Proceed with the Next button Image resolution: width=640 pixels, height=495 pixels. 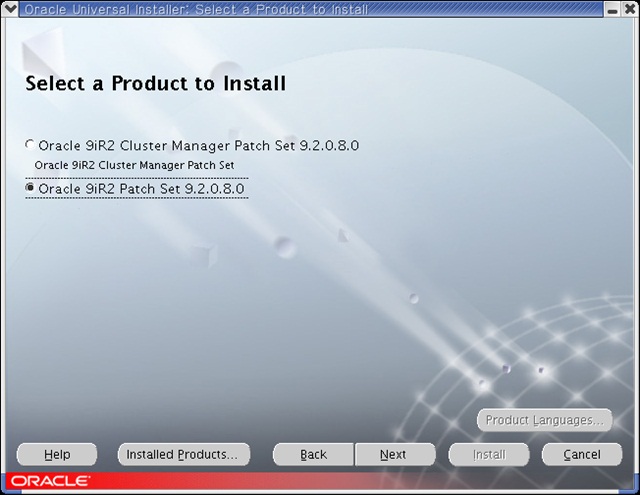[395, 454]
